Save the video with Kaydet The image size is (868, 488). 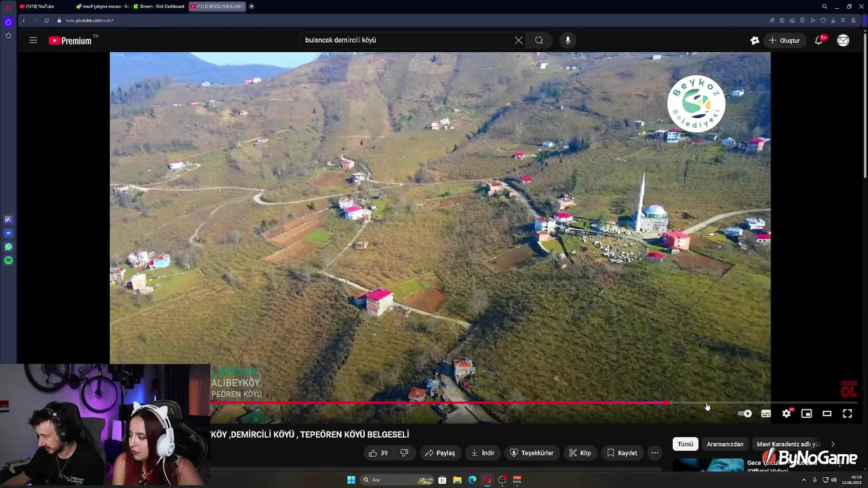click(622, 453)
